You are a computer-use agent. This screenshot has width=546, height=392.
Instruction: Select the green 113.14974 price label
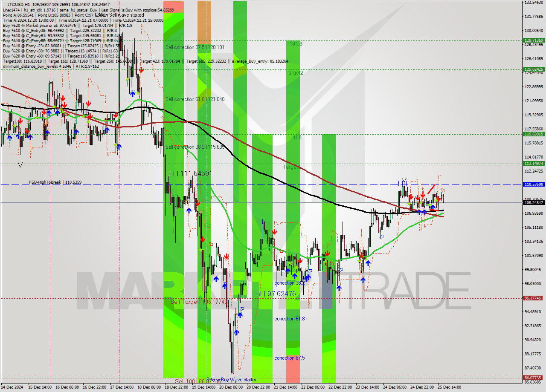pyautogui.click(x=534, y=163)
